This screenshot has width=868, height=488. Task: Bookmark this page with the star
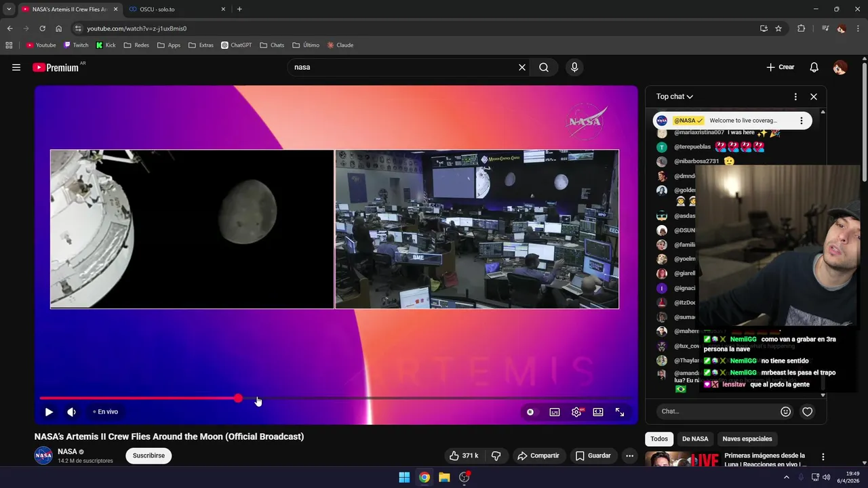pyautogui.click(x=778, y=28)
